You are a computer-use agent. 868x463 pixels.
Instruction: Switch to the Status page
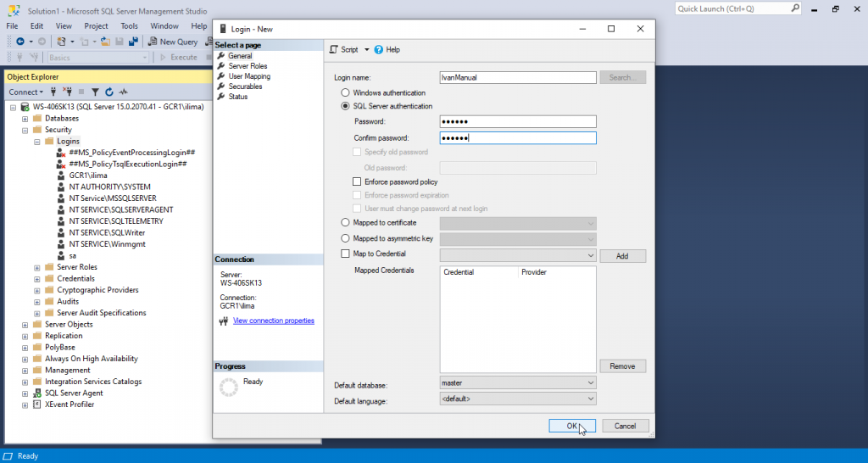(238, 97)
